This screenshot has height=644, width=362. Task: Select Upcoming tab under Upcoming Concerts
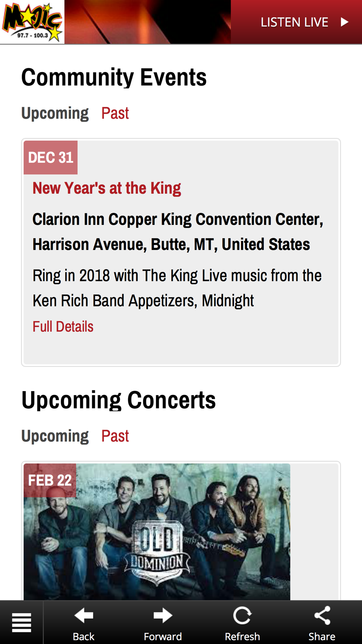point(55,436)
